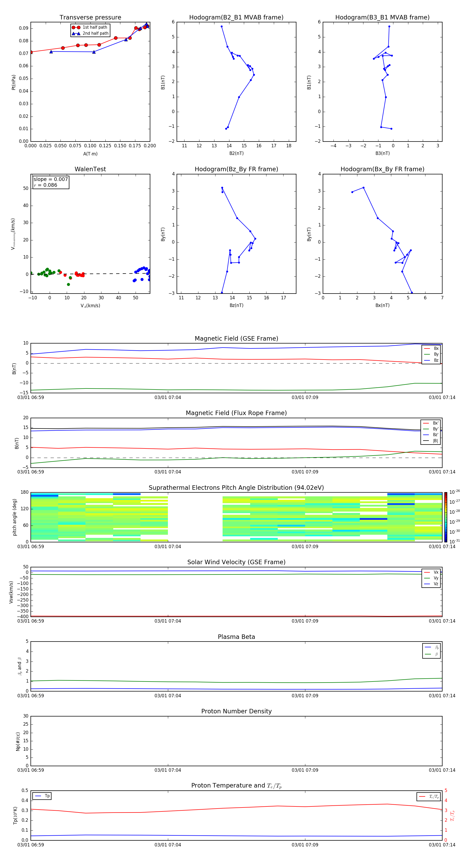Click the 'Hodogram(B3_B1 MVAB frame)' title
Image resolution: width=473 pixels, height=868 pixels.
[x=382, y=18]
